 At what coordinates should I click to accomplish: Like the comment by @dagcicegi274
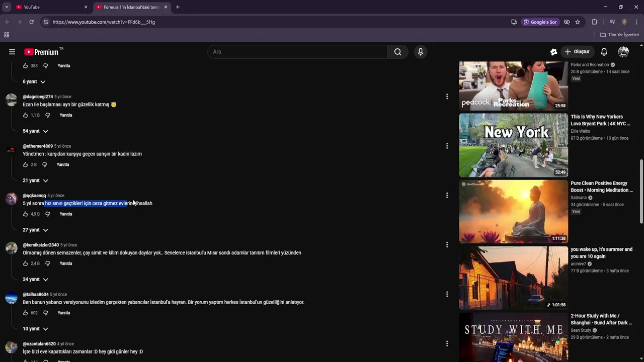click(x=26, y=115)
